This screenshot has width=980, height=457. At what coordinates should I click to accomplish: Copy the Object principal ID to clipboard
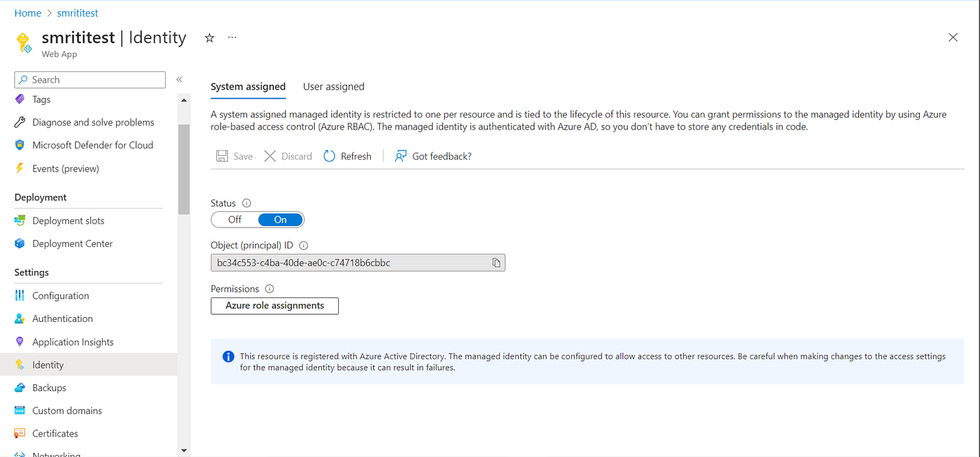pyautogui.click(x=496, y=262)
